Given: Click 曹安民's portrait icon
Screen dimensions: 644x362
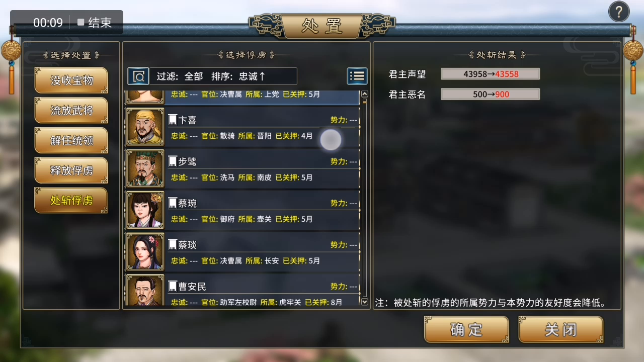Looking at the screenshot, I should 145,290.
